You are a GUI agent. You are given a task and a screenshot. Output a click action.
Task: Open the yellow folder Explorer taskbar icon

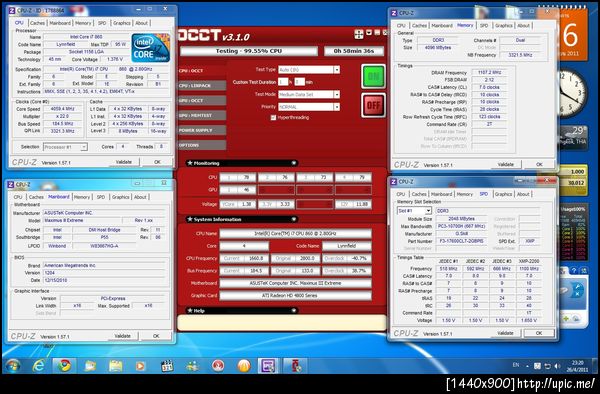(116, 366)
